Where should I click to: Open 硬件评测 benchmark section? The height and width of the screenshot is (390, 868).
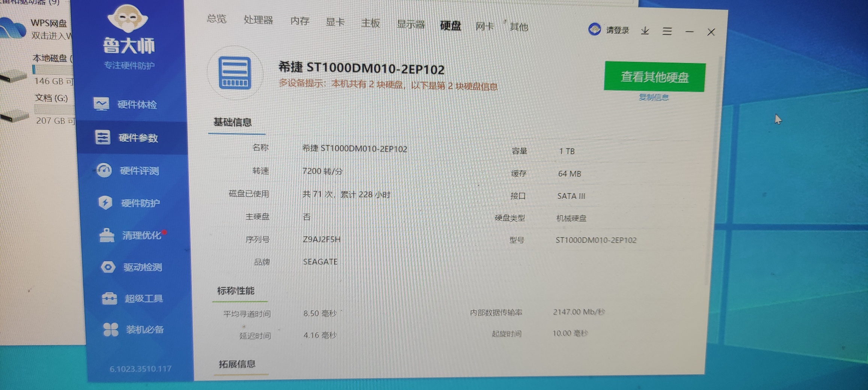(128, 171)
